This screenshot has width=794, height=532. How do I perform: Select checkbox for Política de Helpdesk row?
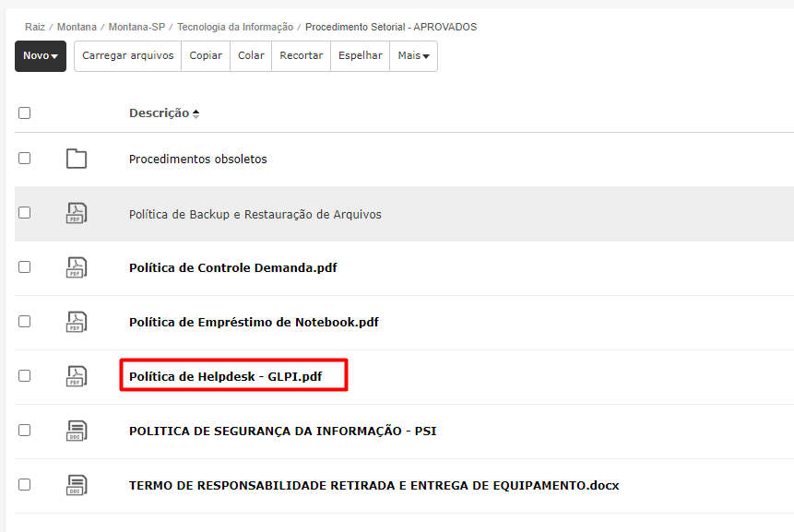pos(25,375)
